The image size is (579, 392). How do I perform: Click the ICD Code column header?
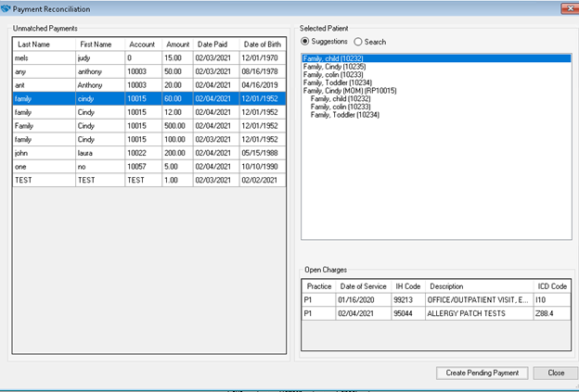click(x=552, y=285)
